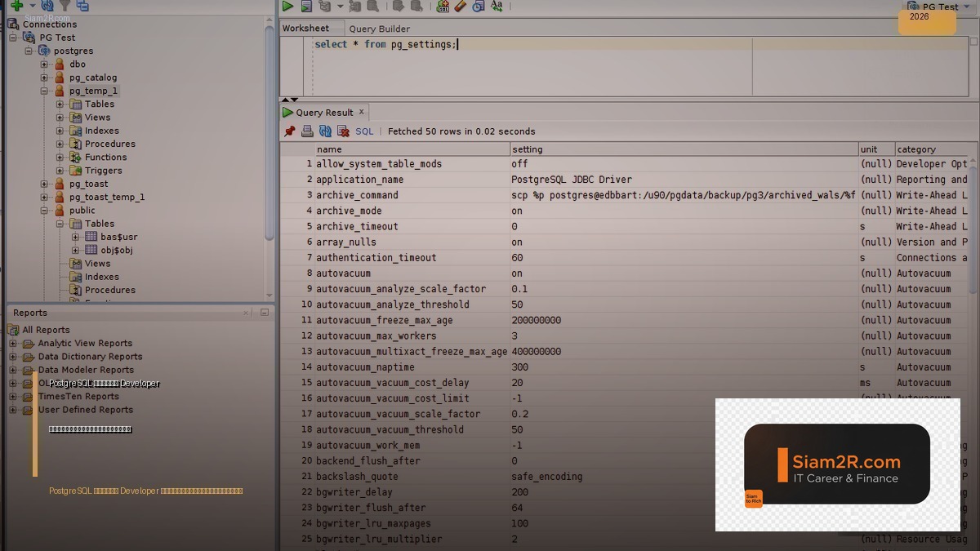Pin the Query Result with the pin icon
The width and height of the screenshot is (980, 551).
[290, 131]
